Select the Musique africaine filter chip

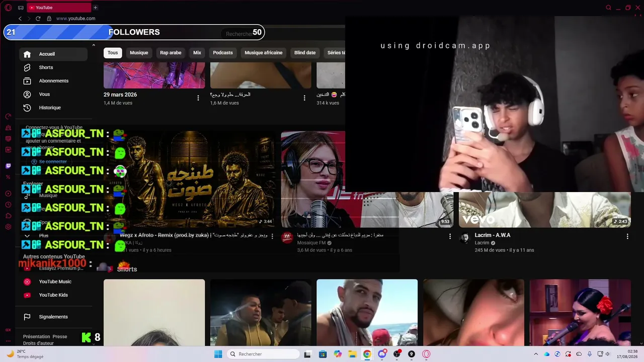point(264,53)
